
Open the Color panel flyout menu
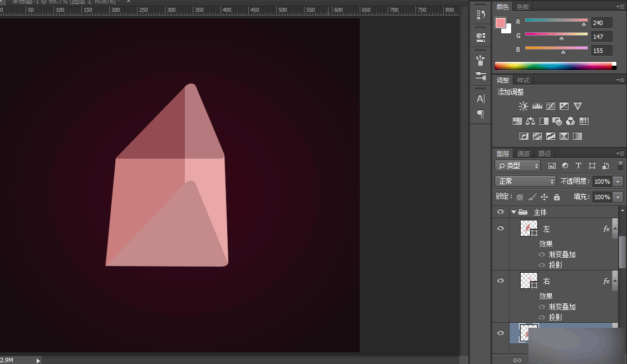point(620,6)
